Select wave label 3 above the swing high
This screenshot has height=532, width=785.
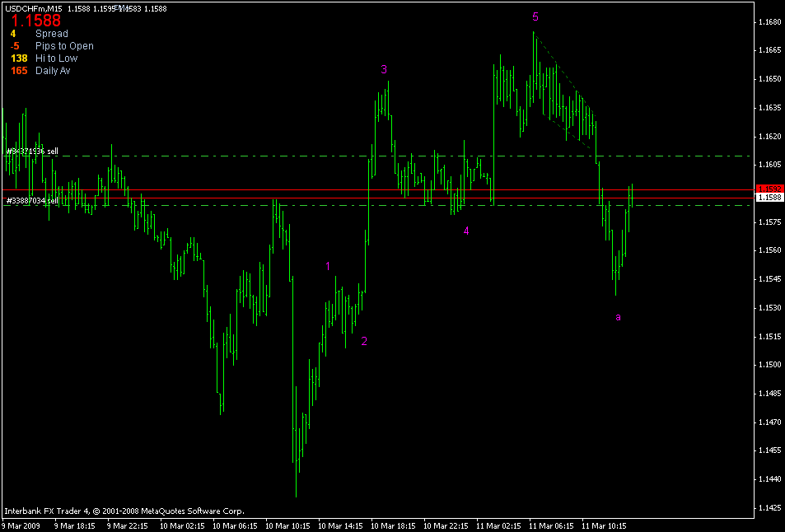click(x=384, y=71)
